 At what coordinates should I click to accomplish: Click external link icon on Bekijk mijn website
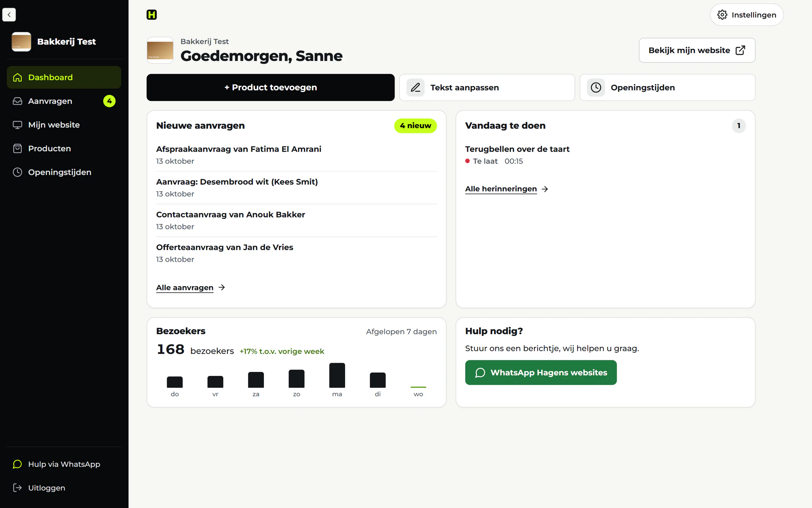pos(740,50)
